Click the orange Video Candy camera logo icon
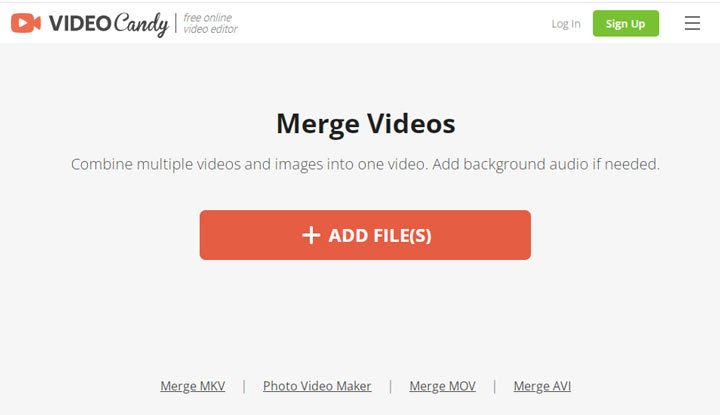The width and height of the screenshot is (720, 415). (26, 23)
